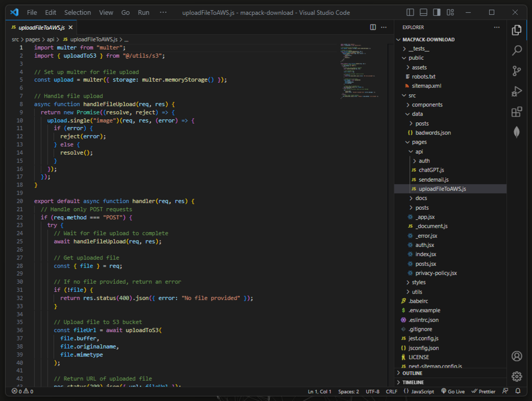Close the uploadFileToAWS.js tab
Viewport: 532px width, 401px height.
click(70, 27)
